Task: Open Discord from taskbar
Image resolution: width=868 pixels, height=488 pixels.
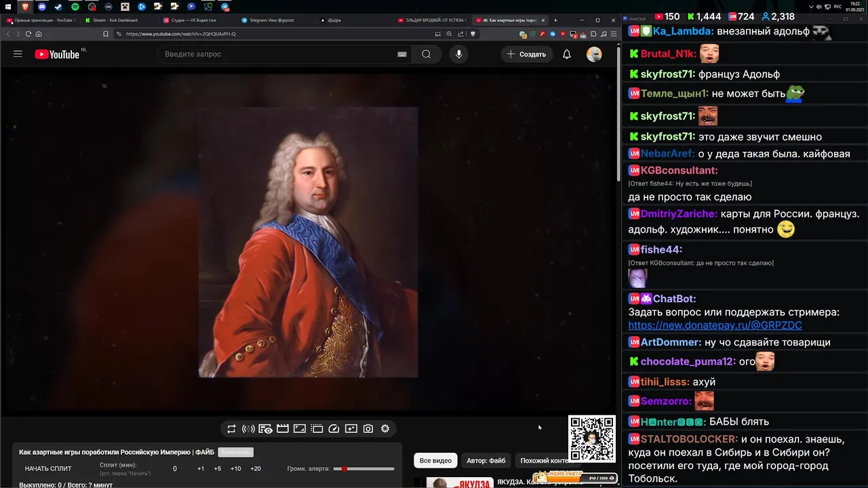Action: point(42,7)
